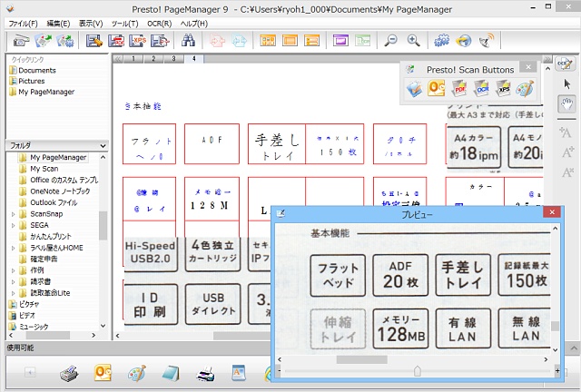581x392 pixels.
Task: Click the paint palette icon in bottom bar
Action: (x=137, y=373)
